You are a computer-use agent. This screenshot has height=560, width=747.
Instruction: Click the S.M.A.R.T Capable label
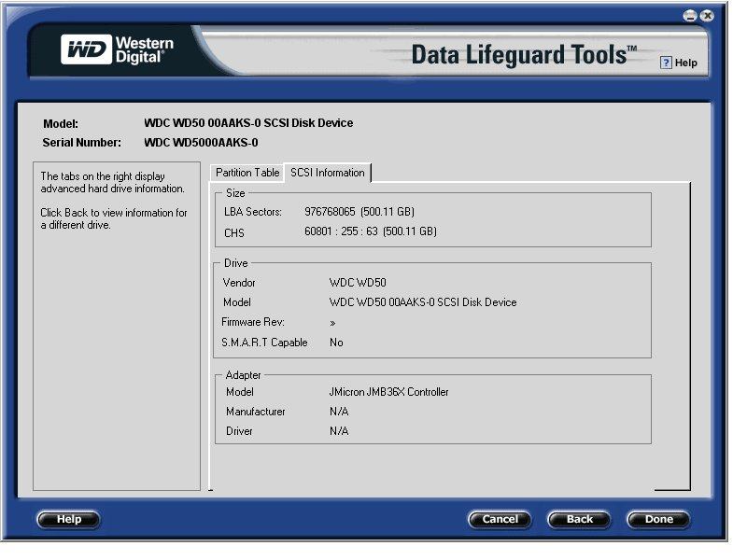[x=264, y=343]
